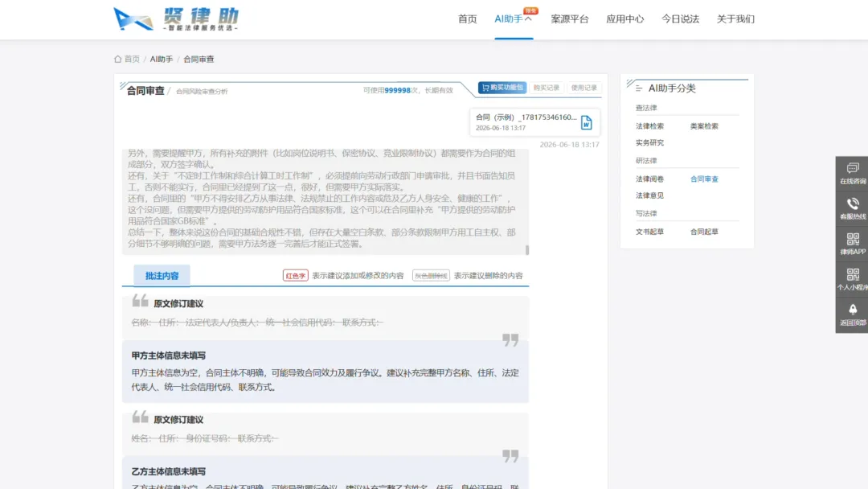
Task: Select the 批注内容 tab
Action: (x=162, y=276)
